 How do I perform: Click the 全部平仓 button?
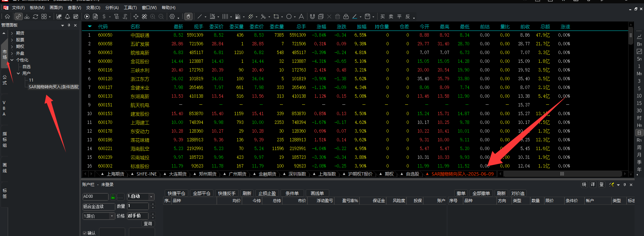click(x=201, y=193)
